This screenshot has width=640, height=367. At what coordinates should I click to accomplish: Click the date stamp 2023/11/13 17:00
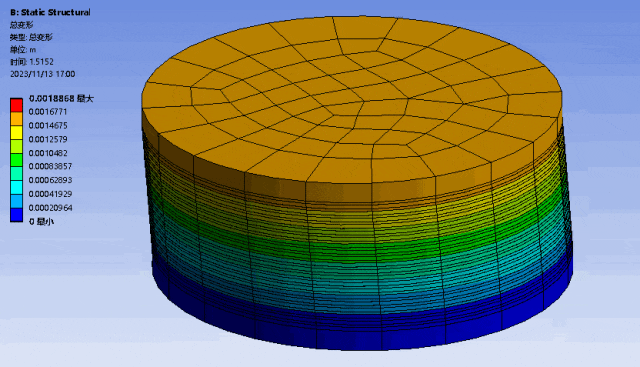(x=42, y=74)
